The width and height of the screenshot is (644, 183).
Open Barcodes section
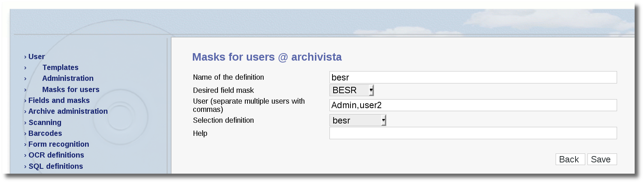[45, 133]
